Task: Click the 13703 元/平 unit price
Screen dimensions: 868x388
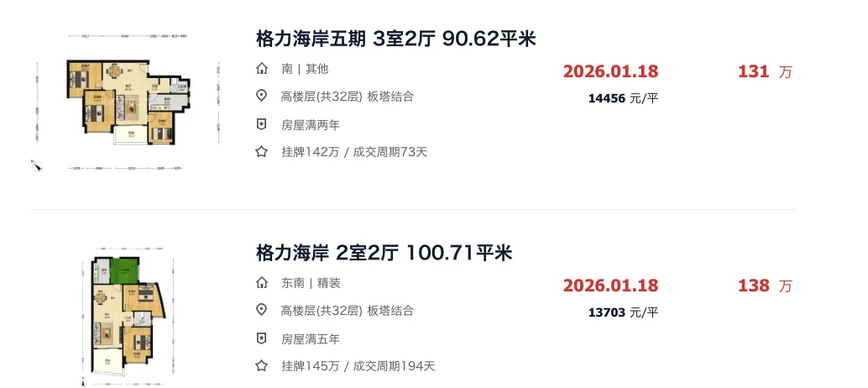Action: (x=624, y=312)
